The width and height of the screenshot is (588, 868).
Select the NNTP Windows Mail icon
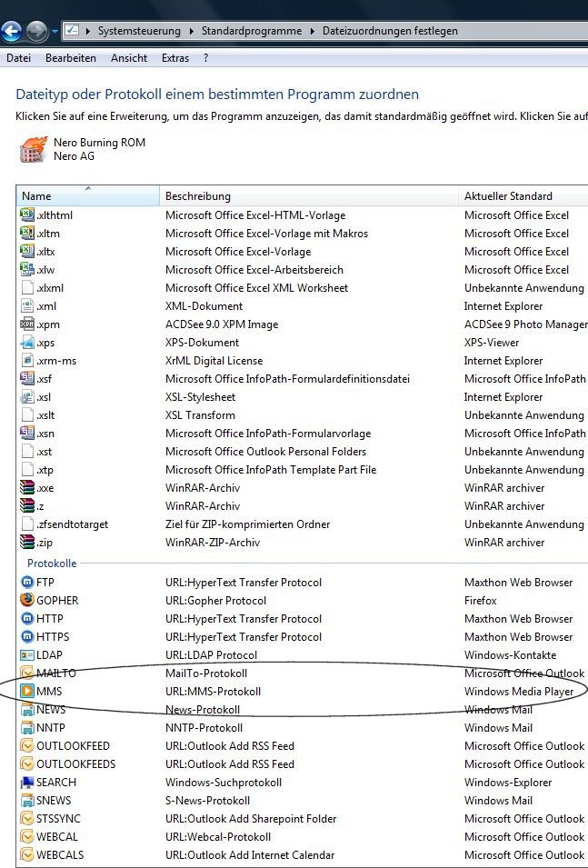click(27, 727)
